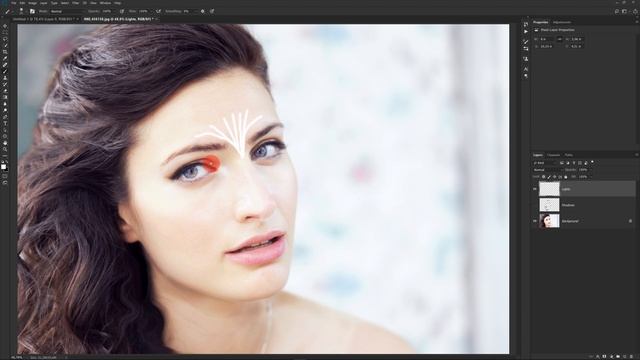This screenshot has height=360, width=640.
Task: Click the zoom percentage in status bar
Action: (x=17, y=358)
